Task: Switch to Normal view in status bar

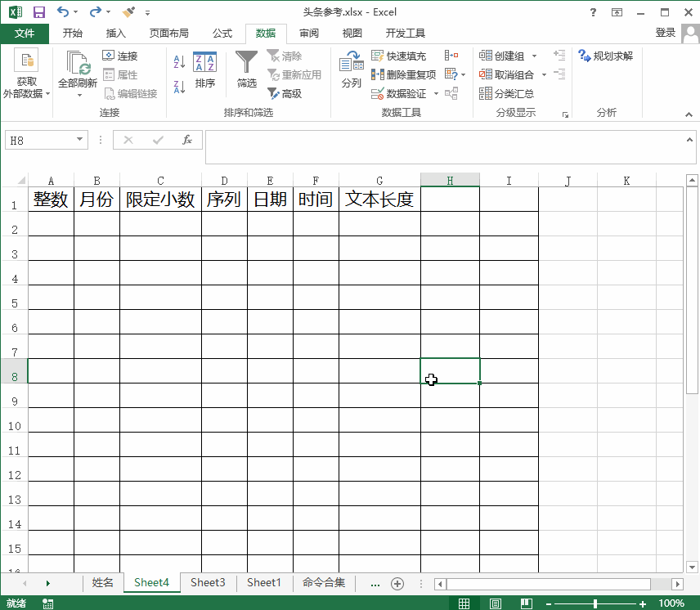Action: click(464, 603)
